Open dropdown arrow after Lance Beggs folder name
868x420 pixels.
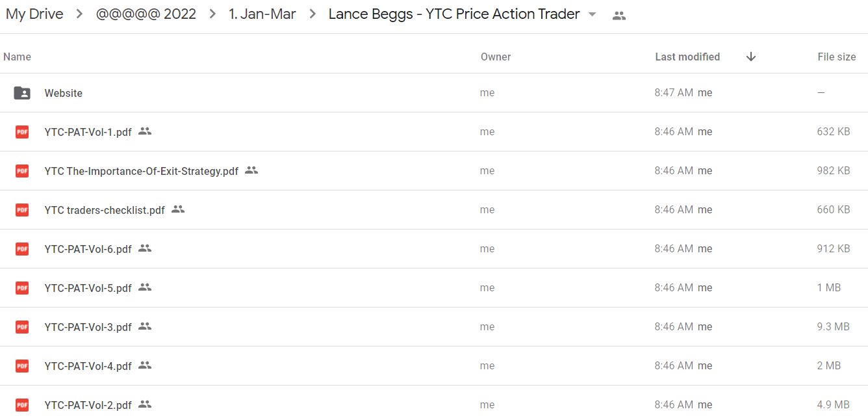tap(592, 15)
